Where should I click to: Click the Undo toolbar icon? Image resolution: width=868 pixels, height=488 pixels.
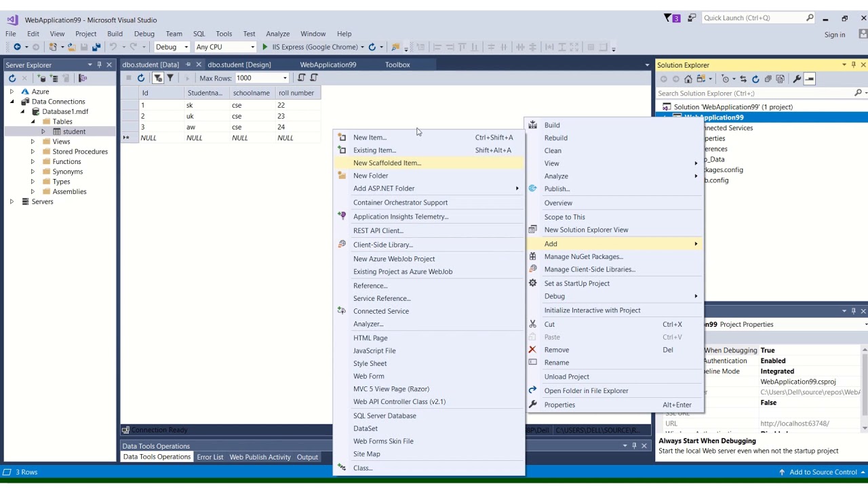(113, 47)
